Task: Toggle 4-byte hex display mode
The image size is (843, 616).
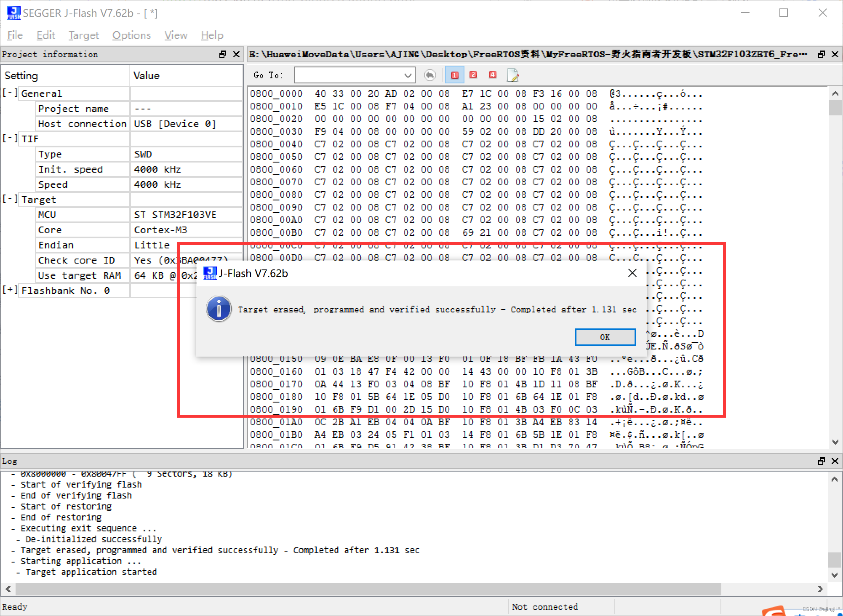Action: pyautogui.click(x=492, y=75)
